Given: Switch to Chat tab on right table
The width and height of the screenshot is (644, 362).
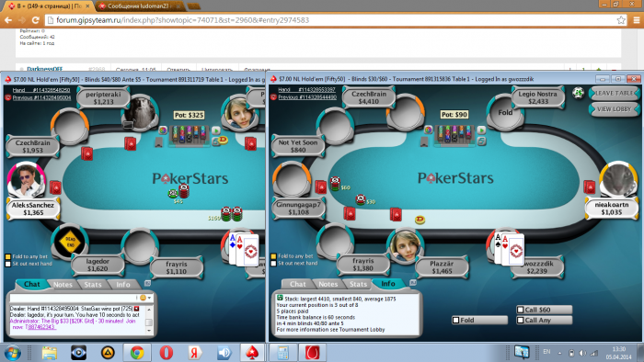Looking at the screenshot, I should tap(297, 284).
